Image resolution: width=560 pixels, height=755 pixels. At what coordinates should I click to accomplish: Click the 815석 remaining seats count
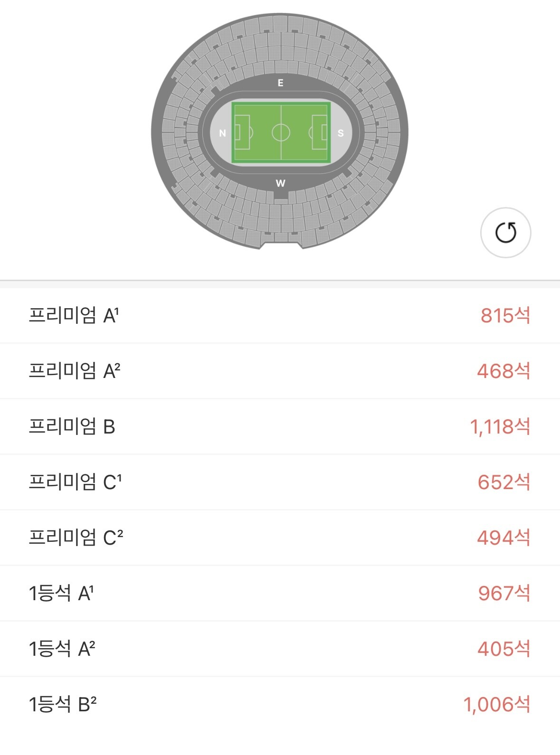tap(505, 315)
